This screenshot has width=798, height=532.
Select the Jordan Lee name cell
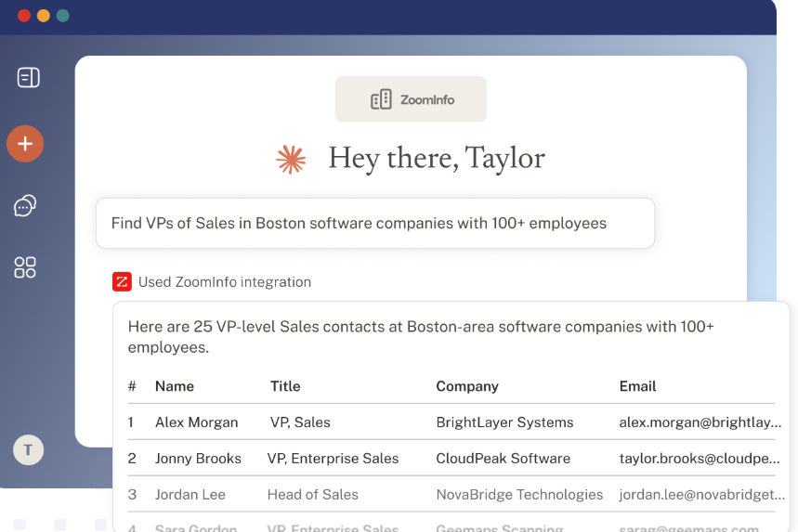[x=190, y=495]
